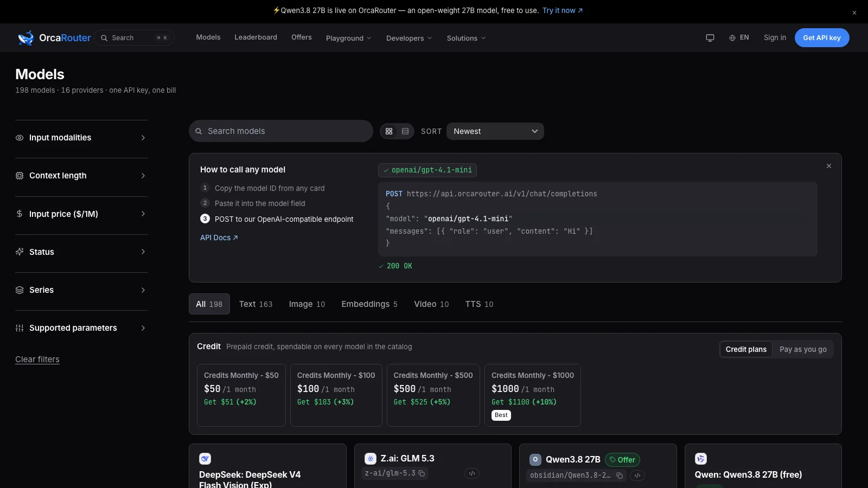
Task: Select the Credits Monthly - $1000 plan card
Action: click(533, 395)
